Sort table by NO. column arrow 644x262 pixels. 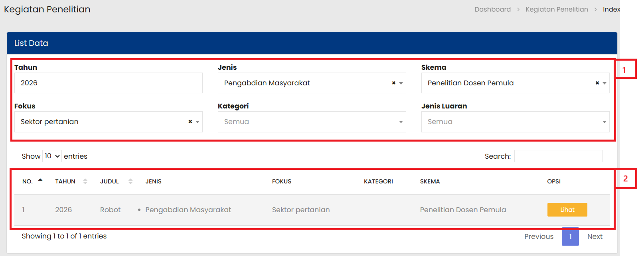pyautogui.click(x=40, y=181)
